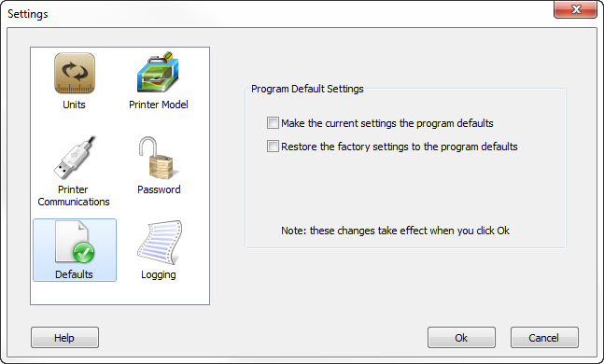Open the Help button
The image size is (604, 364).
click(64, 338)
